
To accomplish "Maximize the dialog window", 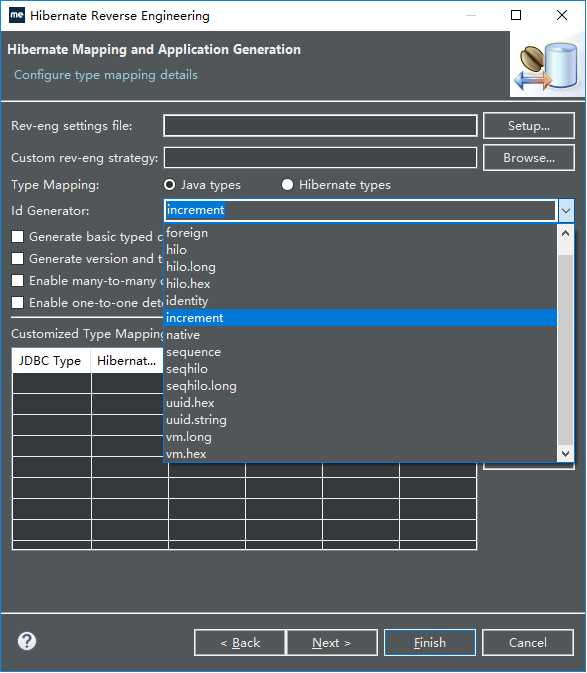I will [516, 15].
